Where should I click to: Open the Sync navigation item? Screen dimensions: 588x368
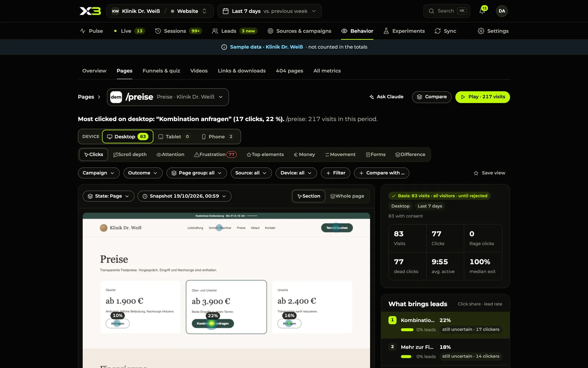(x=445, y=31)
